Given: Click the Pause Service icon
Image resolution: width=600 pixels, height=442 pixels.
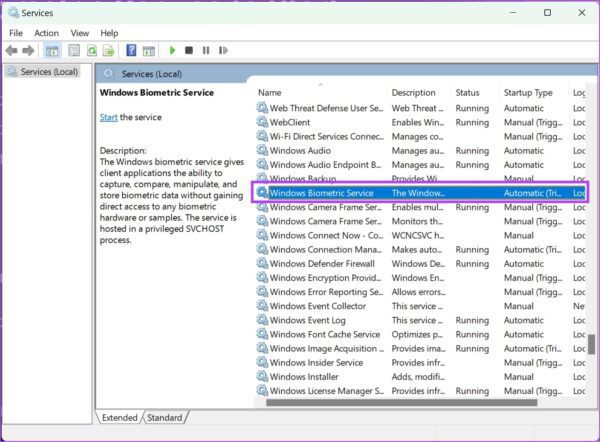Looking at the screenshot, I should [x=206, y=50].
